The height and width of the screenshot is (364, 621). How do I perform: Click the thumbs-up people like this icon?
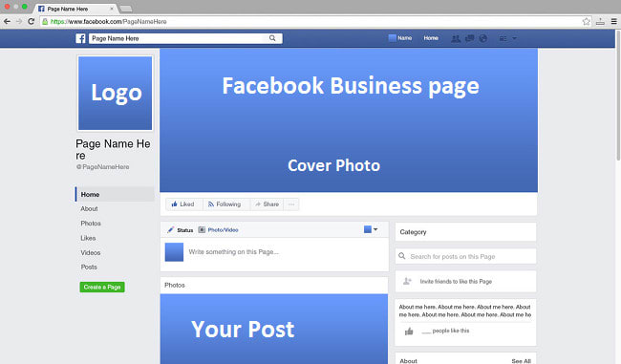pyautogui.click(x=409, y=332)
